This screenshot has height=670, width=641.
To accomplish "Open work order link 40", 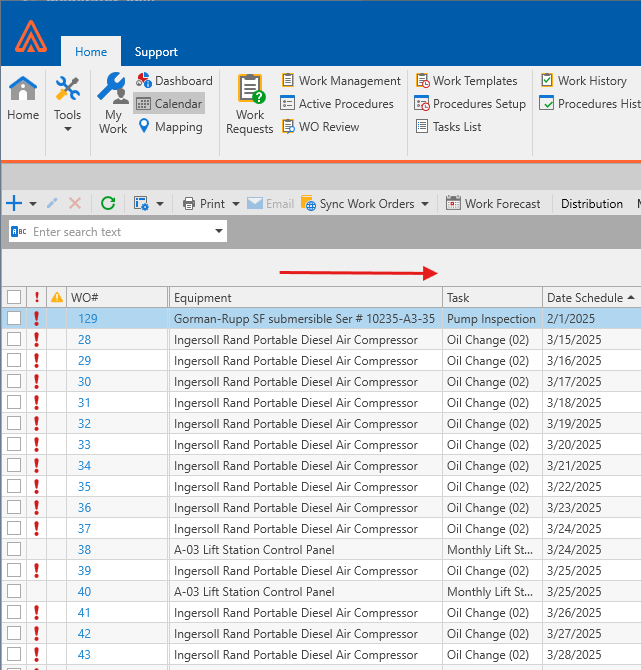I will (84, 592).
